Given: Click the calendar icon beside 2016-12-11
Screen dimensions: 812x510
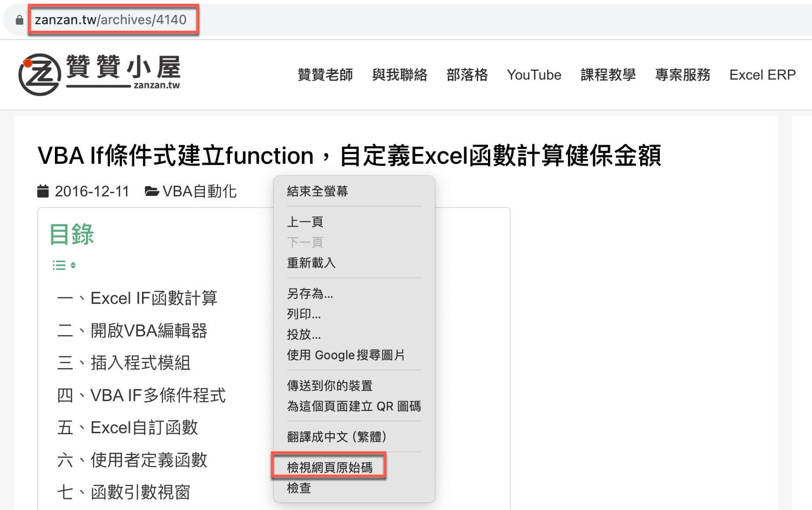Looking at the screenshot, I should (43, 191).
